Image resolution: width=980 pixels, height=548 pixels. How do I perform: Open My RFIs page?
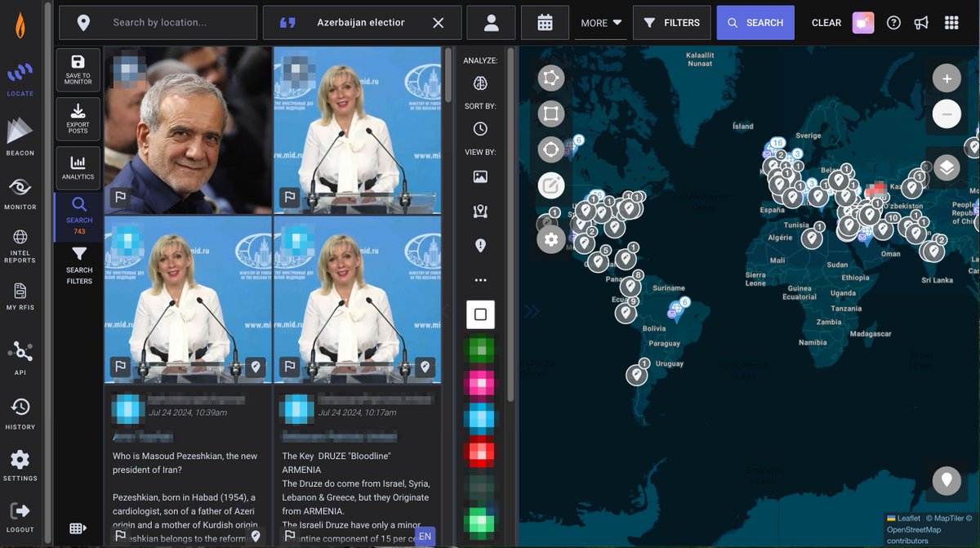20,296
